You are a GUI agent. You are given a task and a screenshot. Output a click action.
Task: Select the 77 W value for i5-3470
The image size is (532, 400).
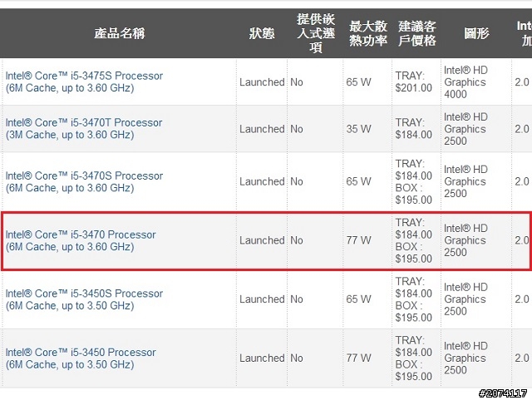358,240
